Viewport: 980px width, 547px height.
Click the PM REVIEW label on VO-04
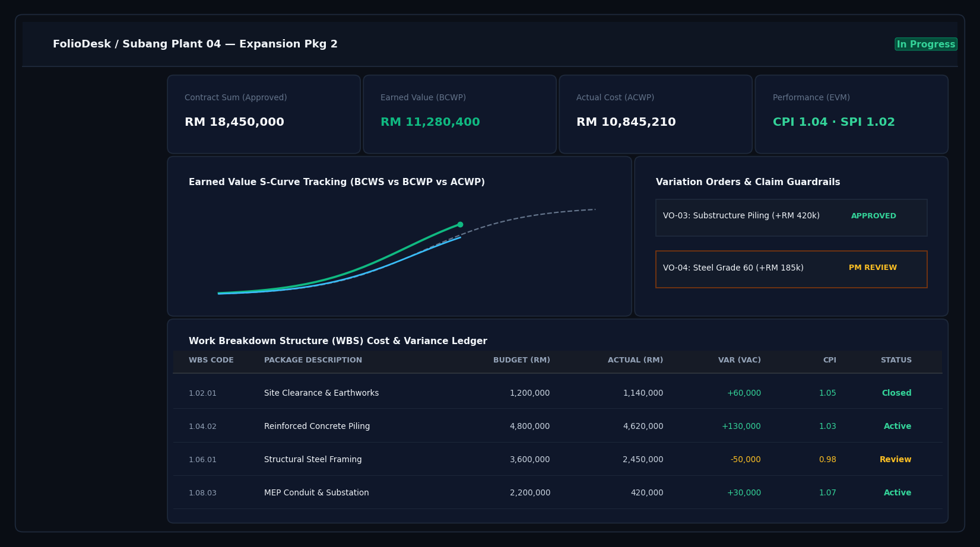[x=873, y=268]
